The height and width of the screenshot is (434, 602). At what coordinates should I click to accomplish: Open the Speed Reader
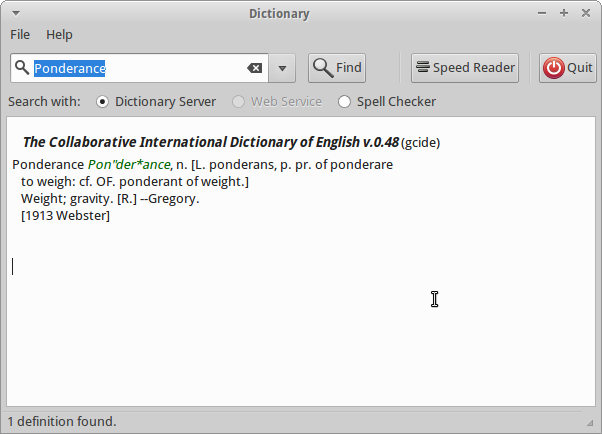point(465,68)
